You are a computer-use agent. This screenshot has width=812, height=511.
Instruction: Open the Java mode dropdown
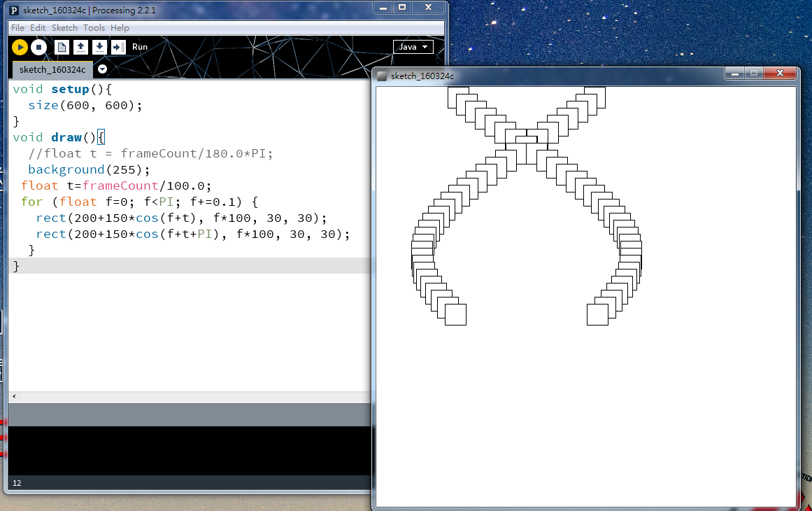click(x=413, y=47)
